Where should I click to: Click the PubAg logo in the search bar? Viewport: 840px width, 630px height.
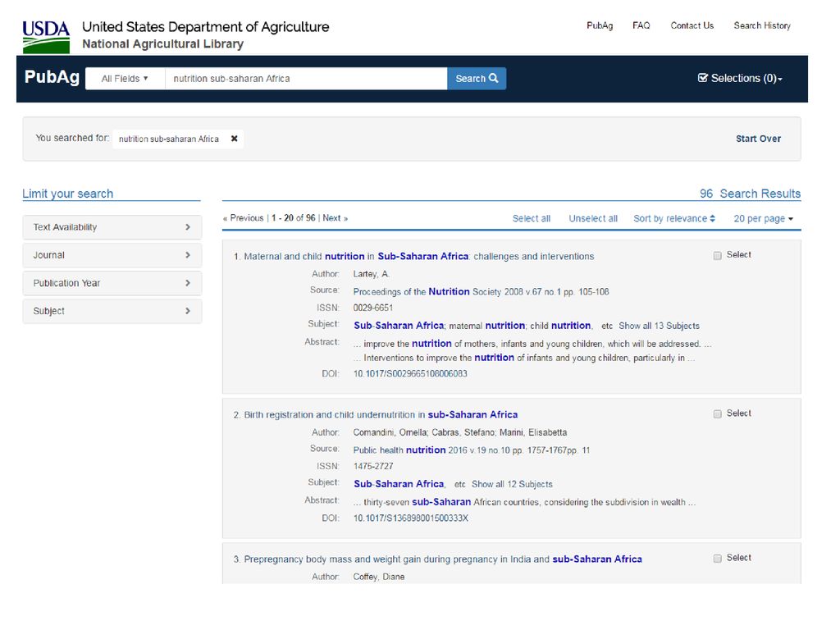pyautogui.click(x=52, y=77)
